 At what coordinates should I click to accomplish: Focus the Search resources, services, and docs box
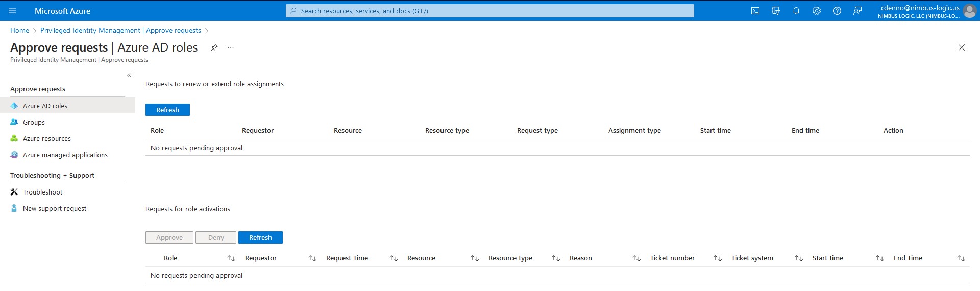[x=490, y=11]
